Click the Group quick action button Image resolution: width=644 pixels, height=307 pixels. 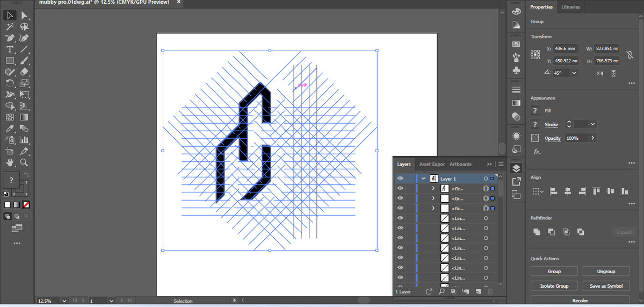[x=554, y=271]
